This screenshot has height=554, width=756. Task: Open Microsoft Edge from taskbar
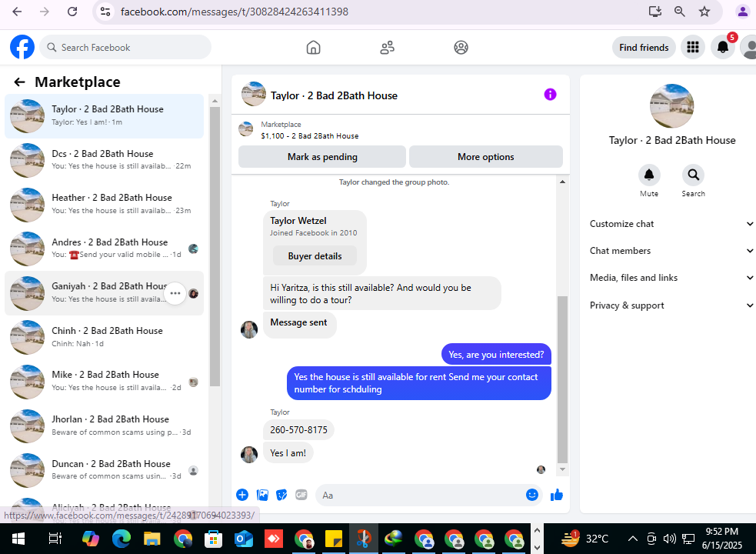[122, 539]
